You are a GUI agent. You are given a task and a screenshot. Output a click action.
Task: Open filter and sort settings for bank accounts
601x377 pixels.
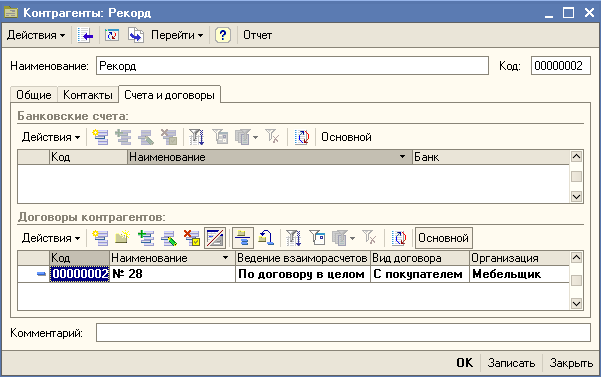click(197, 137)
